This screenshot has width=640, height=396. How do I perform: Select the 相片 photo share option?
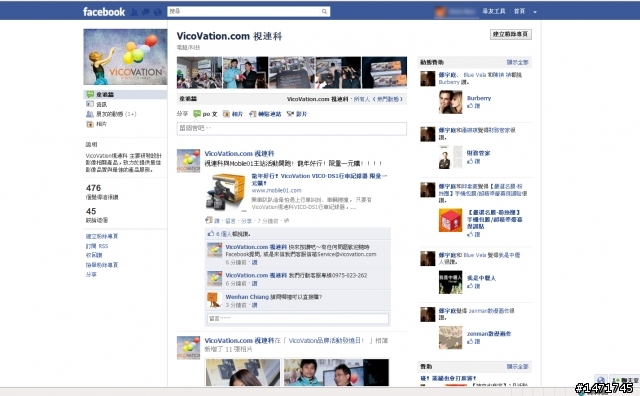point(233,114)
